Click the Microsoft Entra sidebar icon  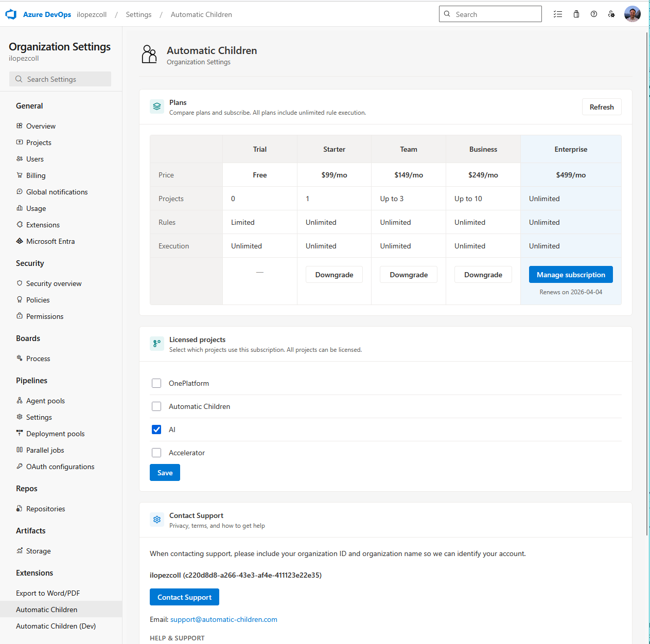tap(19, 241)
